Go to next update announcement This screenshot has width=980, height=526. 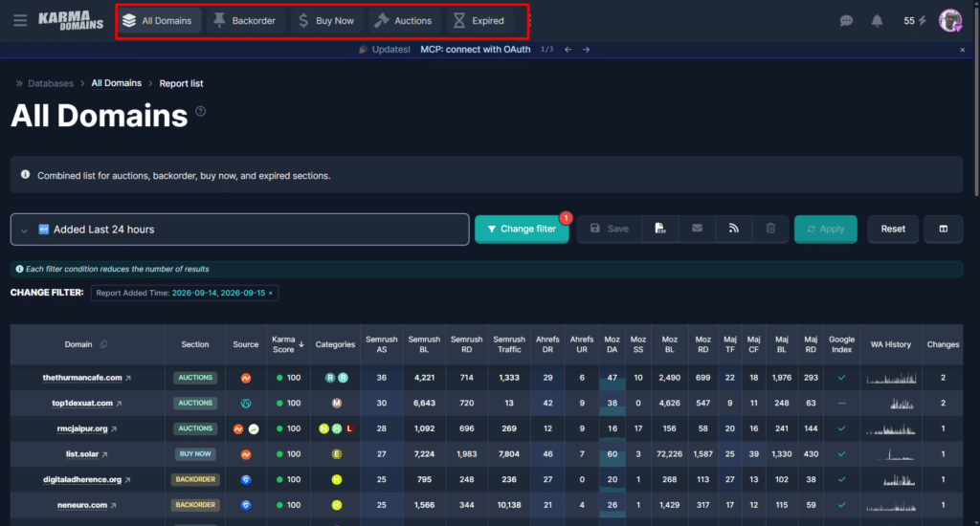click(587, 50)
